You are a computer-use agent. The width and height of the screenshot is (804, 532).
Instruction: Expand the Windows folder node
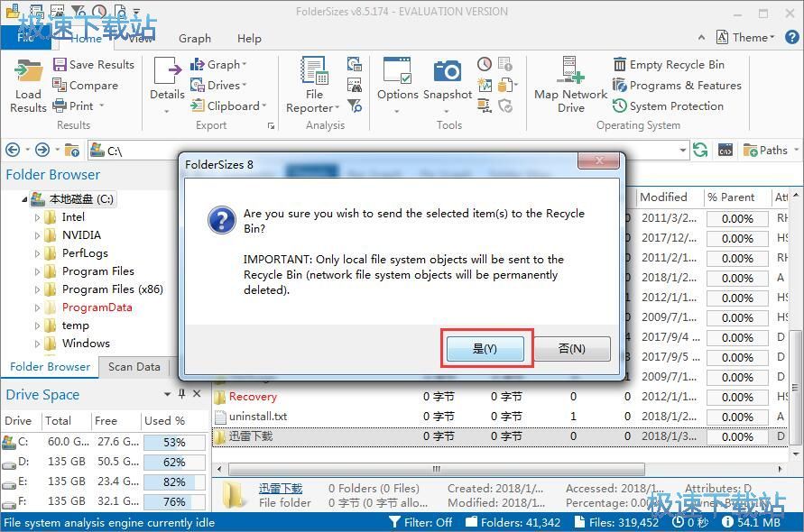(38, 344)
